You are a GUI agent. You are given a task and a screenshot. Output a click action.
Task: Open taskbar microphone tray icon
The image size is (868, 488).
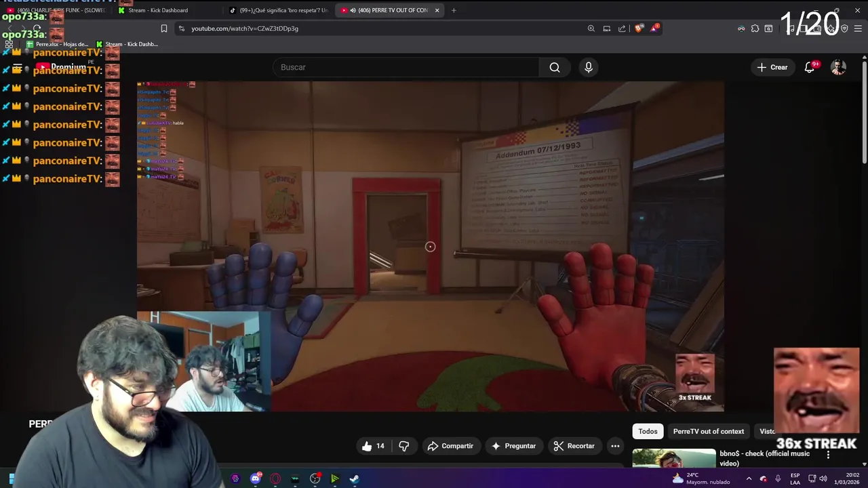[778, 479]
